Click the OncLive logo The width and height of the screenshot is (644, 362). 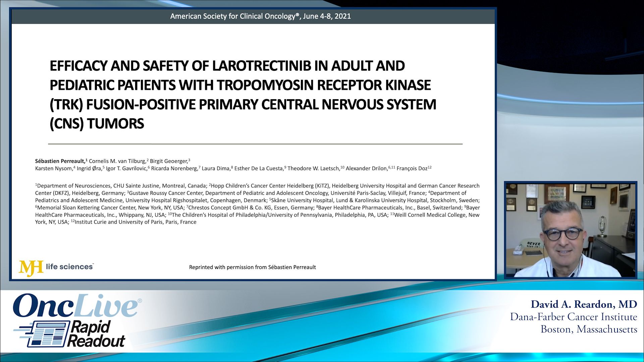tap(77, 306)
